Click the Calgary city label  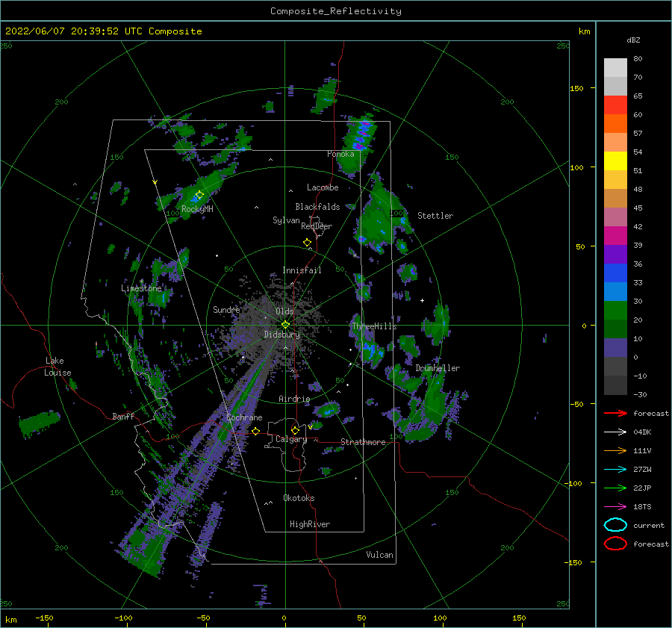(291, 439)
